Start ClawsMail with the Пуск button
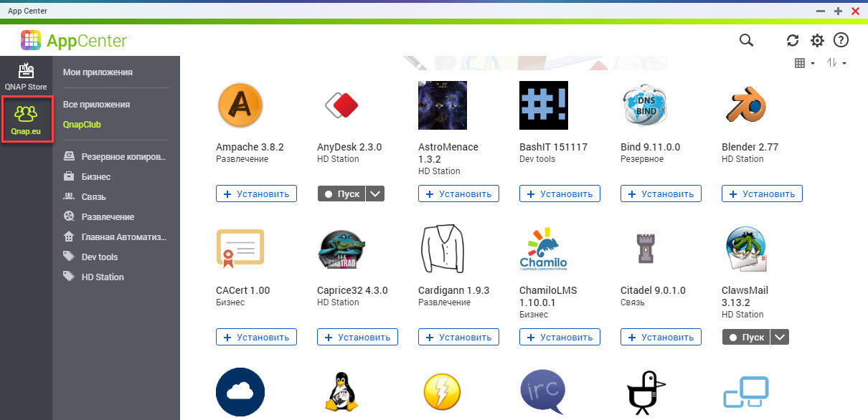Image resolution: width=868 pixels, height=420 pixels. coord(745,337)
